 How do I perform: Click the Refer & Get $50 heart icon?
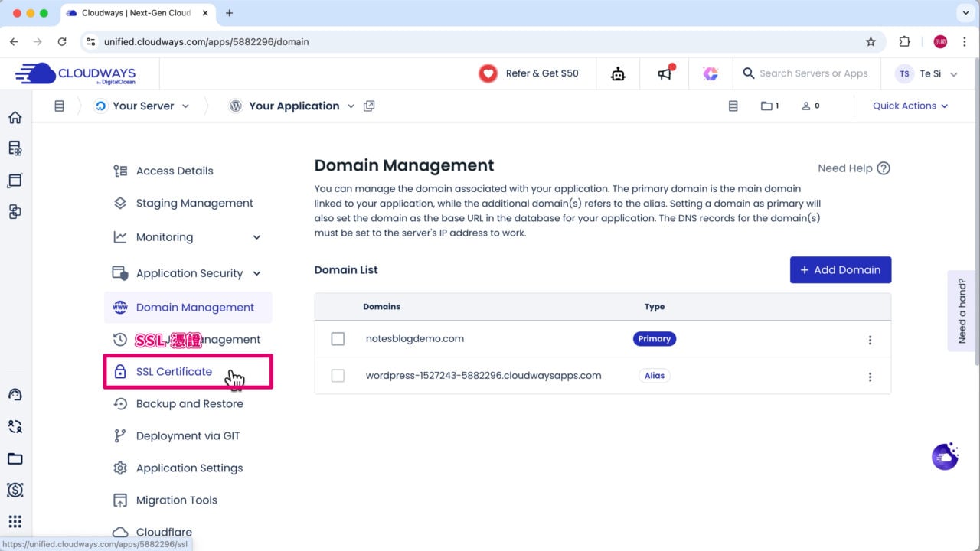[488, 73]
